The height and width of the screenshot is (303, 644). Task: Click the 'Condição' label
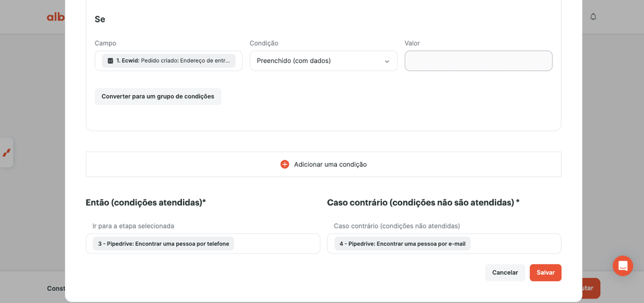tap(264, 43)
